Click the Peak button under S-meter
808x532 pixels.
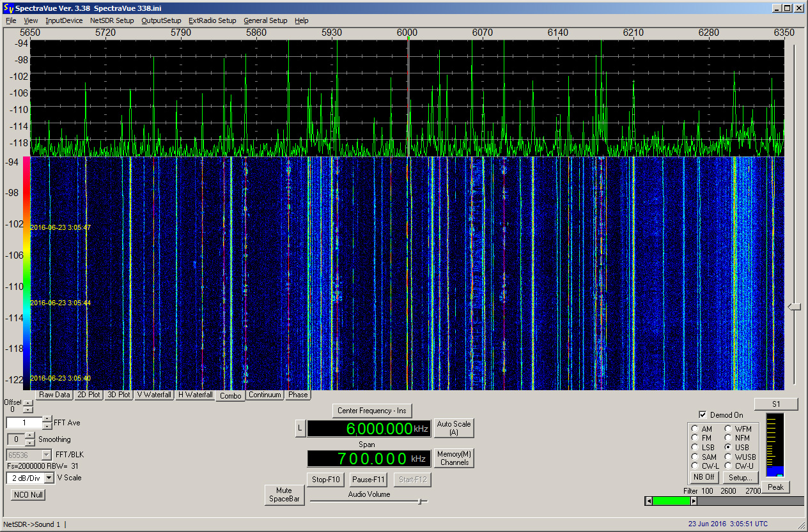click(775, 487)
